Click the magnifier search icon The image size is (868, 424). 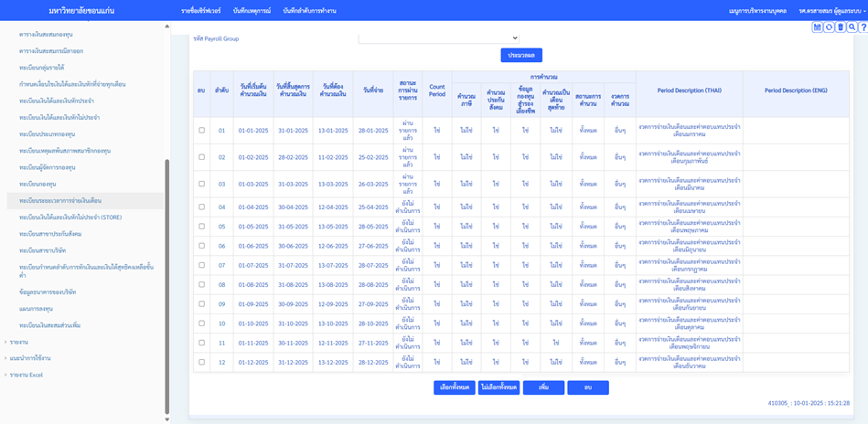tap(852, 27)
